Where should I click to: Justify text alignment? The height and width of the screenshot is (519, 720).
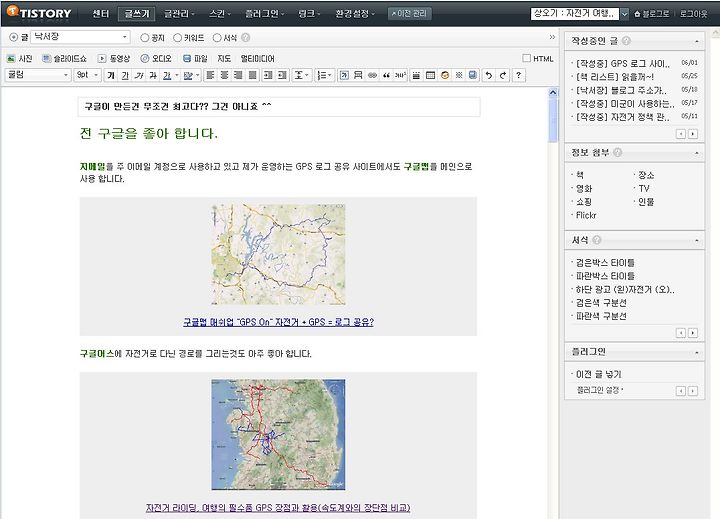[253, 75]
